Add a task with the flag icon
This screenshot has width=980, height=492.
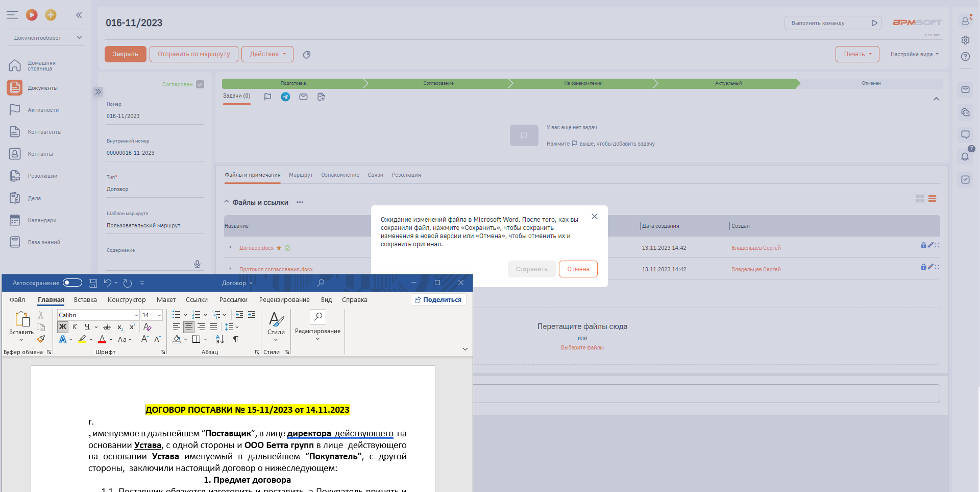[x=267, y=97]
